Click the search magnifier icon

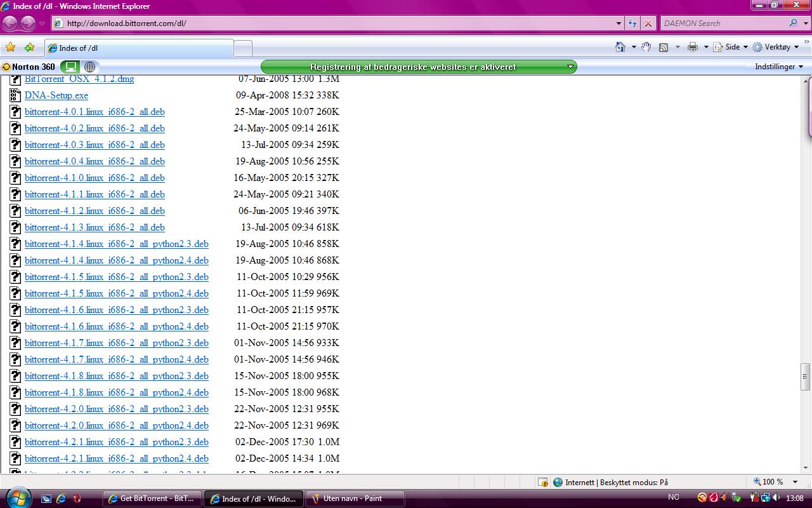[793, 23]
